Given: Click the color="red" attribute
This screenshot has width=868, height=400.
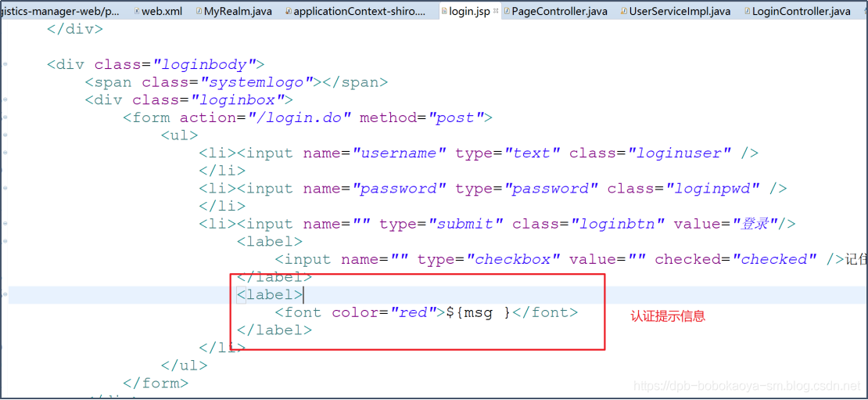Looking at the screenshot, I should pyautogui.click(x=384, y=312).
